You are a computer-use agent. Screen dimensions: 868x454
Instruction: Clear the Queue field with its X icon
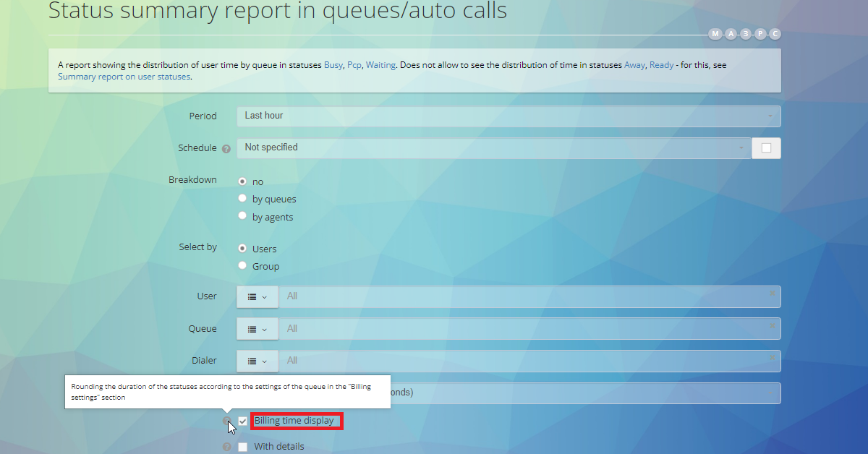click(773, 326)
